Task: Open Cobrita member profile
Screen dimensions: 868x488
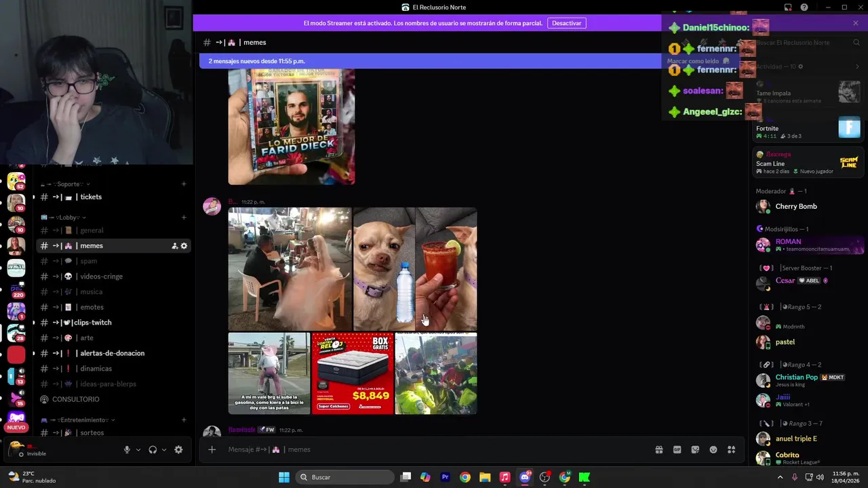Action: pos(808,458)
